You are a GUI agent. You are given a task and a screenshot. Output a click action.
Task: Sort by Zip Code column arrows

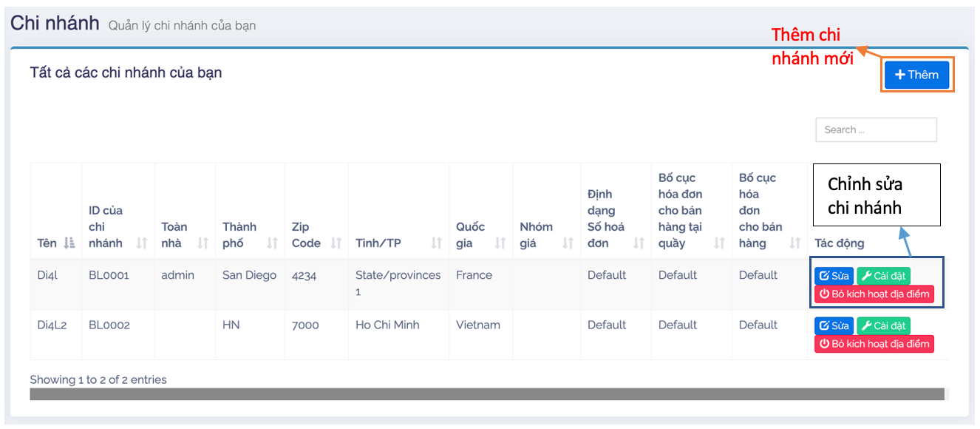336,243
